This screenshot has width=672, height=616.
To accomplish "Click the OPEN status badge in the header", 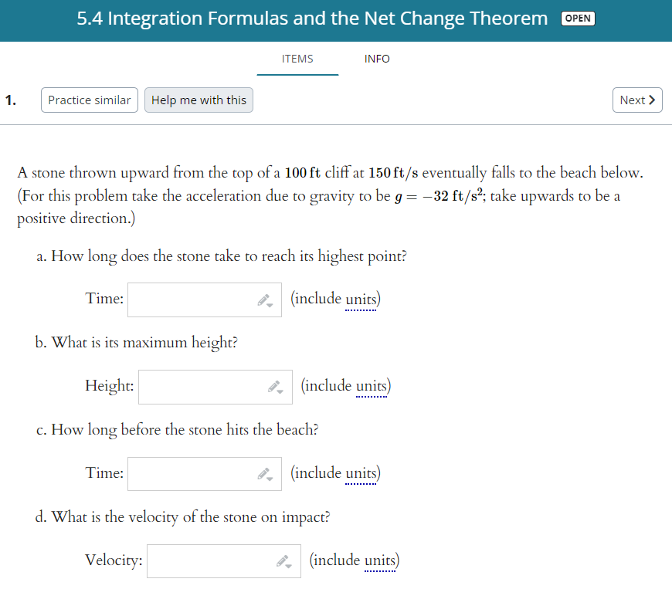I will [x=578, y=18].
